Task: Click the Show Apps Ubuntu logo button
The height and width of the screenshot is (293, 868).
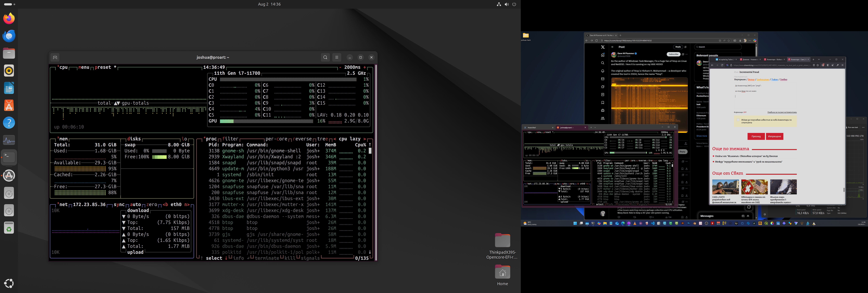Action: pyautogui.click(x=9, y=283)
